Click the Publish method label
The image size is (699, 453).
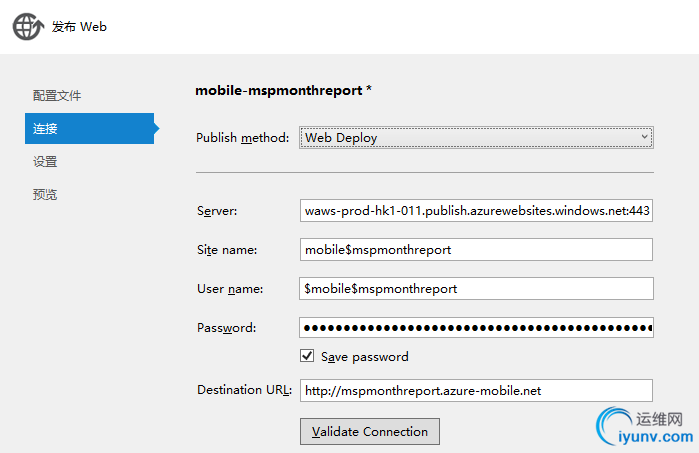[x=242, y=138]
